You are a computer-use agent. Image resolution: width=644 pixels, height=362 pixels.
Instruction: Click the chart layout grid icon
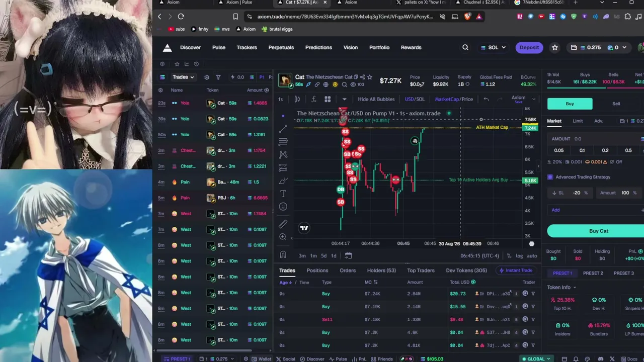328,99
